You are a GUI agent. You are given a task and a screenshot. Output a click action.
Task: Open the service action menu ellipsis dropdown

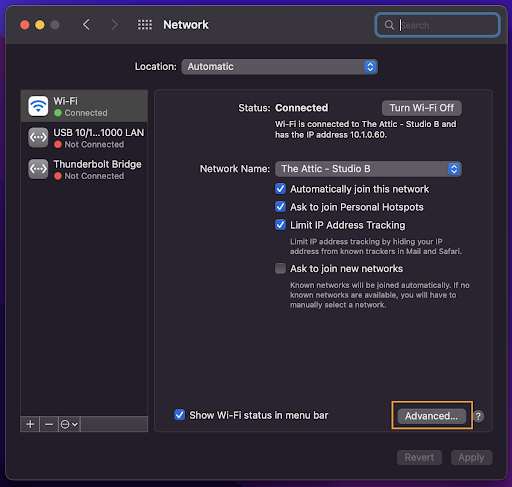tap(69, 424)
